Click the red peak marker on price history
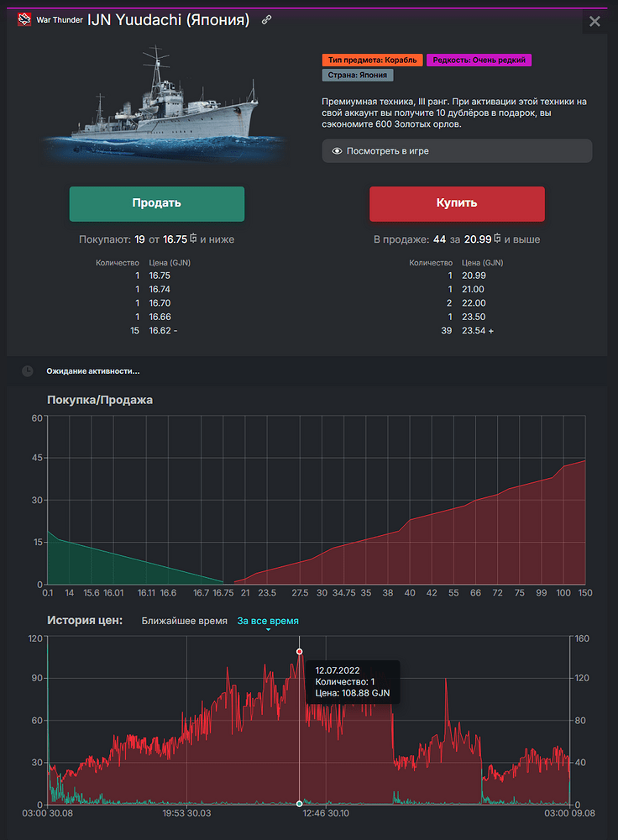 point(299,652)
